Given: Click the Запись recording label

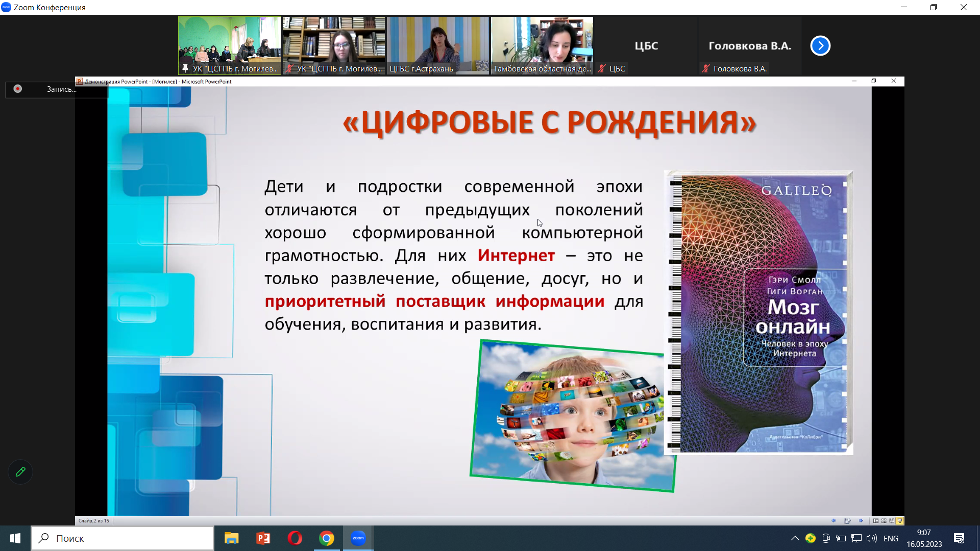Looking at the screenshot, I should click(x=61, y=89).
